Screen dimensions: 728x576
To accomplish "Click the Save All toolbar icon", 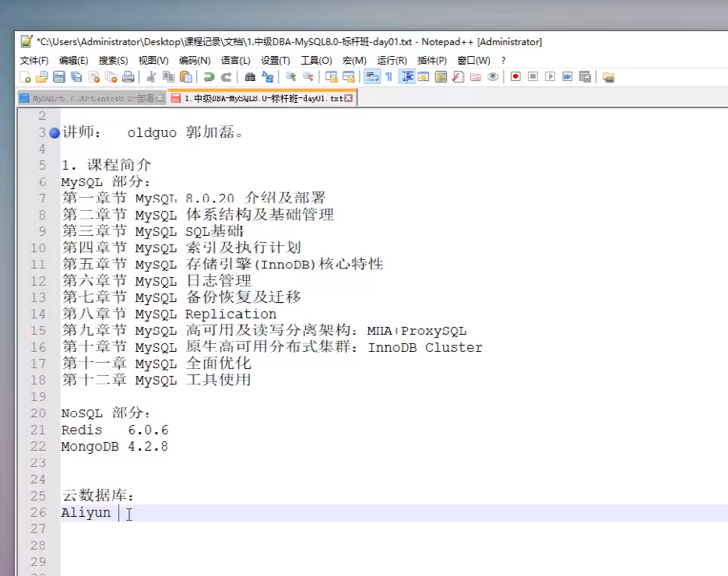I will tap(76, 77).
